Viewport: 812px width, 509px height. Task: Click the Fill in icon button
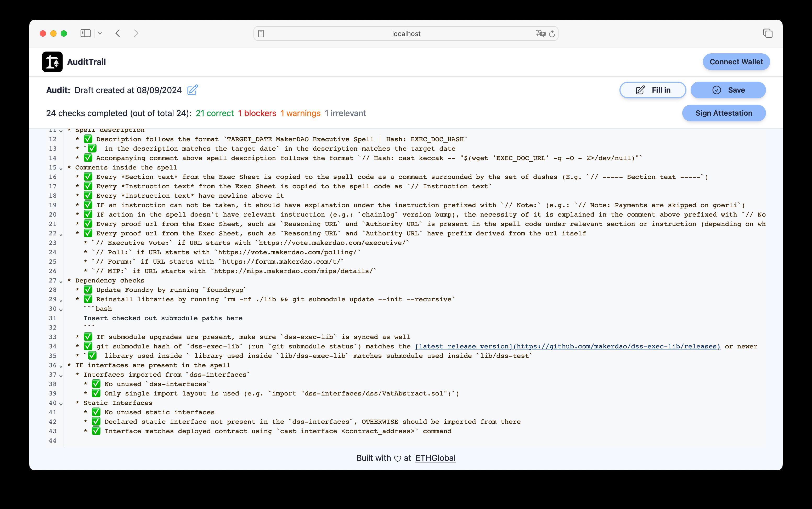pos(641,90)
